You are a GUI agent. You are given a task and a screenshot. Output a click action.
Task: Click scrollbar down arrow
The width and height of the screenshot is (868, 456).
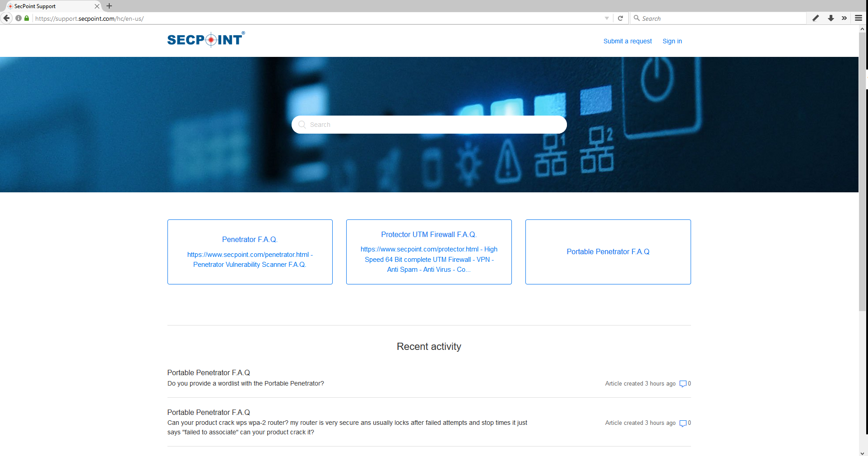point(863,452)
